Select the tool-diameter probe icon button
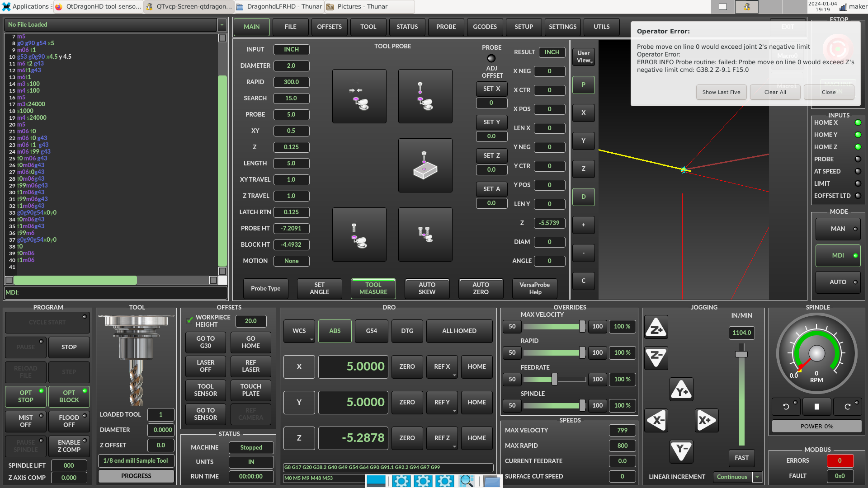This screenshot has width=868, height=488. click(x=359, y=96)
